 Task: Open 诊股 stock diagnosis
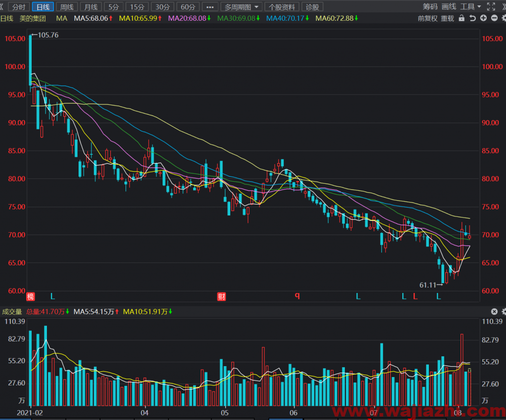pos(312,7)
